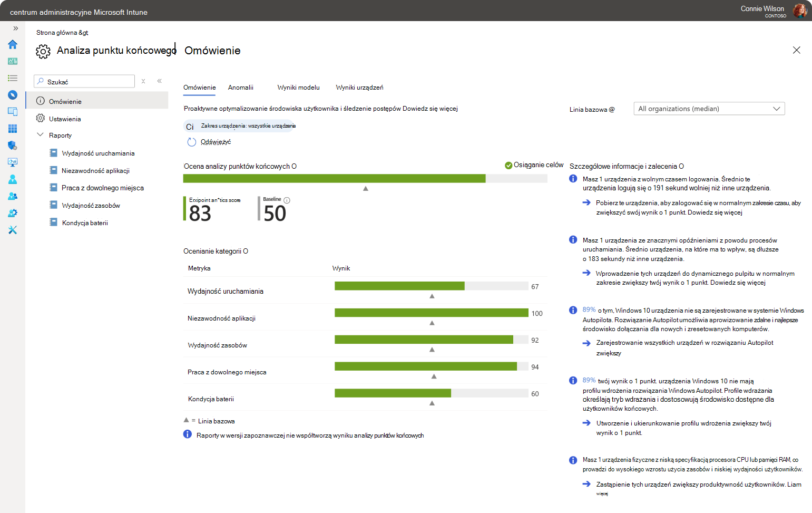This screenshot has width=812, height=513.
Task: Open the All organizations (median) baseline dropdown
Action: pos(709,109)
